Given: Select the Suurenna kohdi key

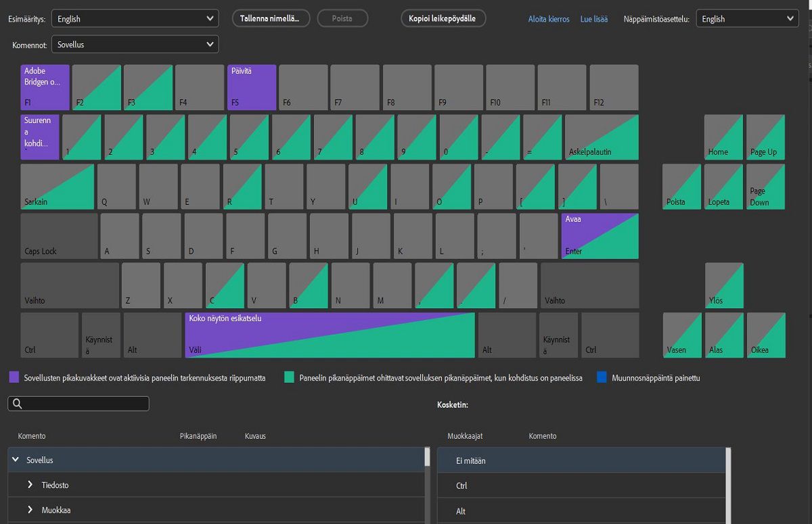Looking at the screenshot, I should click(40, 137).
